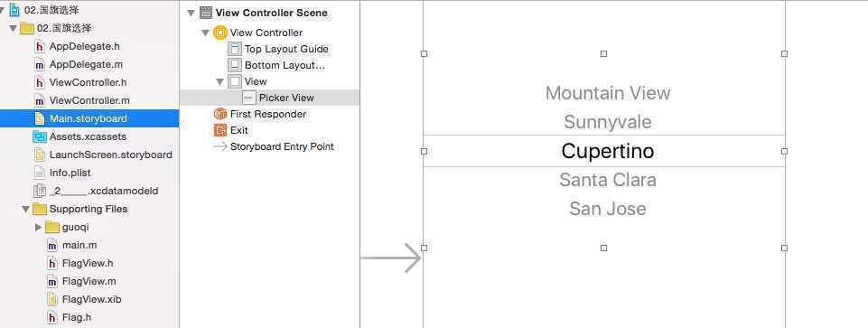
Task: Collapse the View disclosure triangle
Action: (219, 82)
